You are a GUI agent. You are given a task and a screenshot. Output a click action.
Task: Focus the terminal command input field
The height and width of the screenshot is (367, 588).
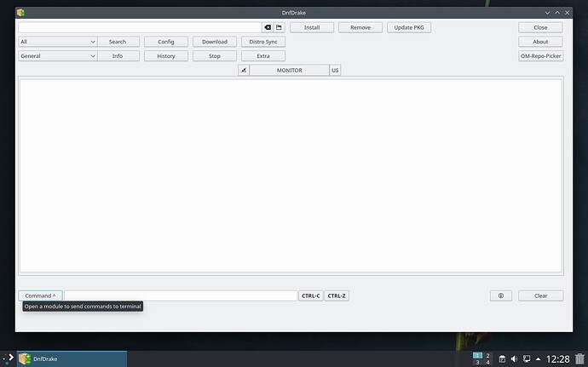pos(181,295)
